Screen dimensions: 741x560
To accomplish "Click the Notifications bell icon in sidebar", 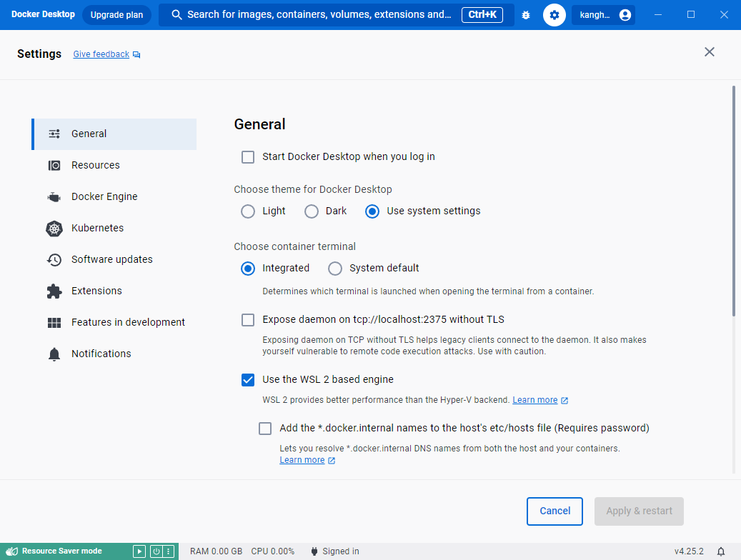I will 54,354.
